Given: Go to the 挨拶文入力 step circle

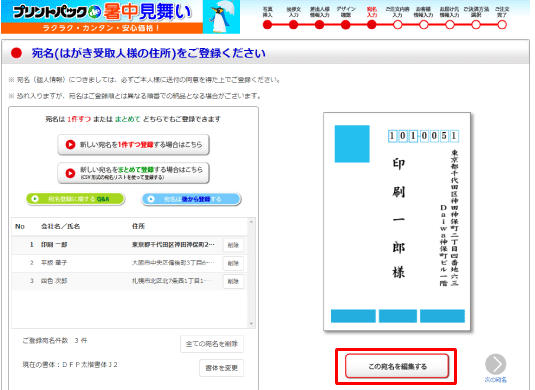Looking at the screenshot, I should [293, 25].
